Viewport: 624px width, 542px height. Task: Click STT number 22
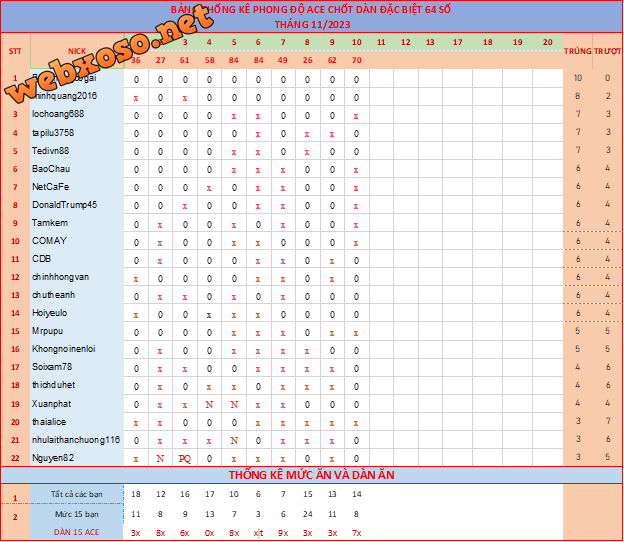[15, 458]
